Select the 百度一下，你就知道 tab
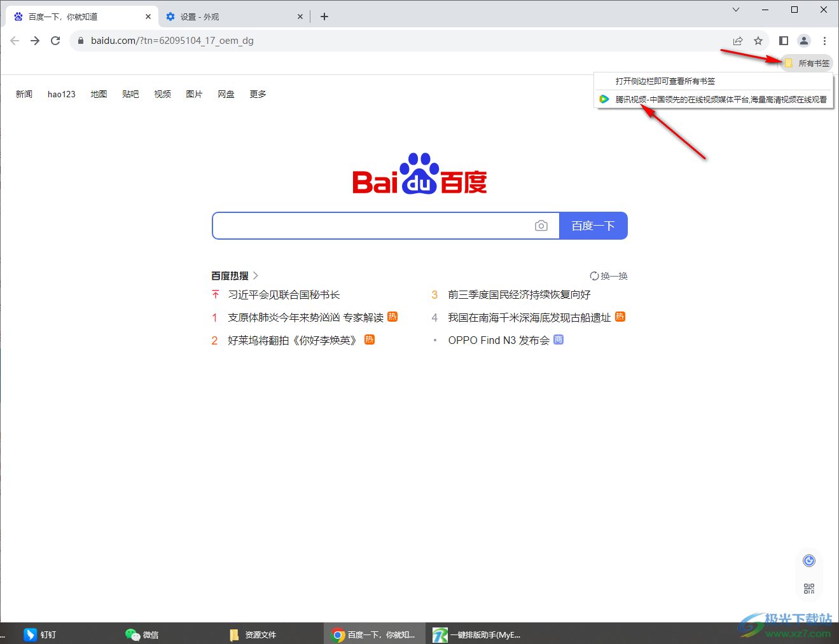 [x=81, y=17]
